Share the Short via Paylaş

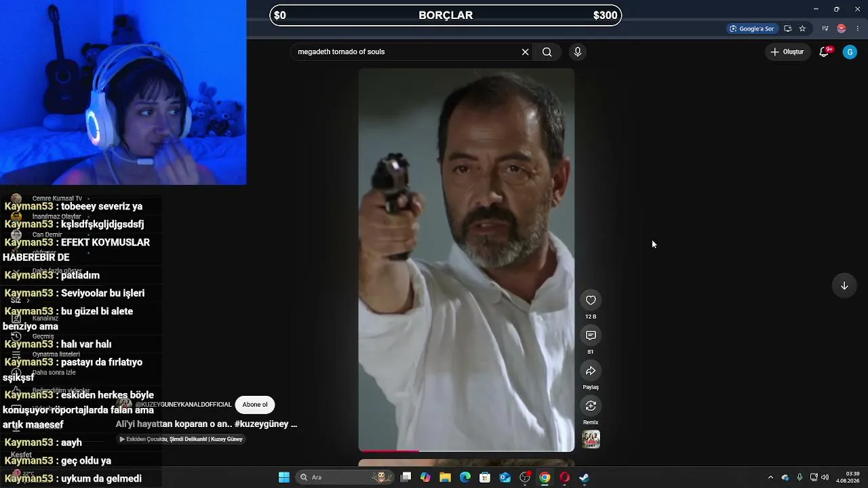(x=591, y=371)
